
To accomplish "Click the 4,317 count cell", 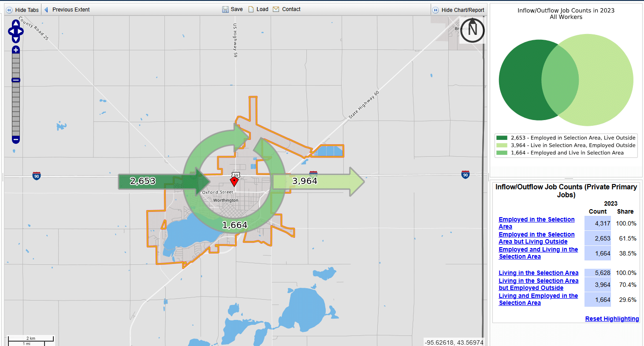I will (598, 223).
